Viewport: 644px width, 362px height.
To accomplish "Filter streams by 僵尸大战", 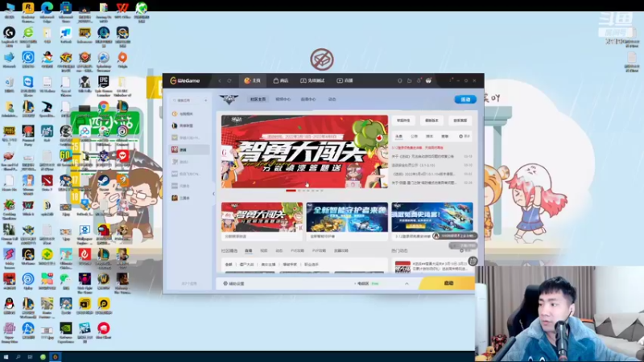I will pyautogui.click(x=247, y=265).
